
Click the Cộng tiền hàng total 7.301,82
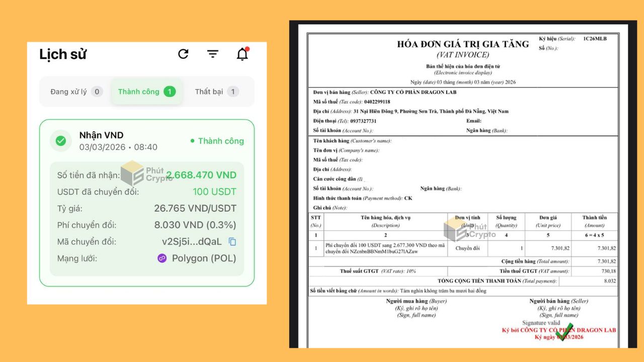point(606,261)
